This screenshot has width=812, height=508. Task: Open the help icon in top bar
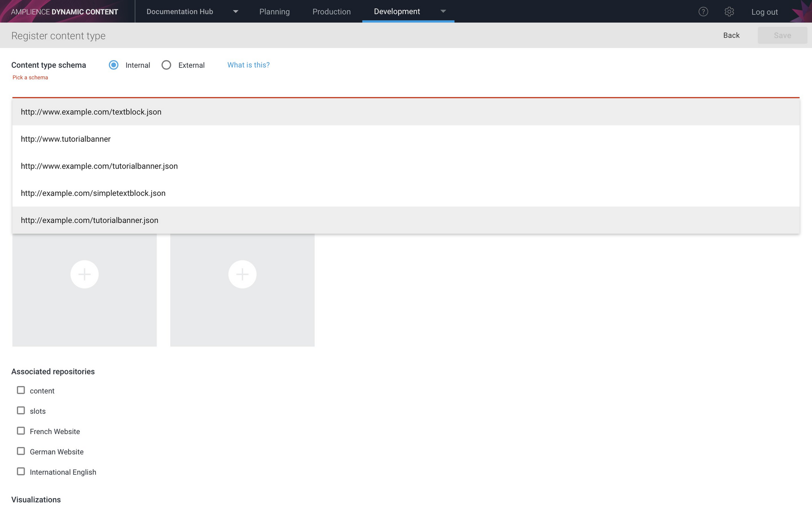click(703, 11)
